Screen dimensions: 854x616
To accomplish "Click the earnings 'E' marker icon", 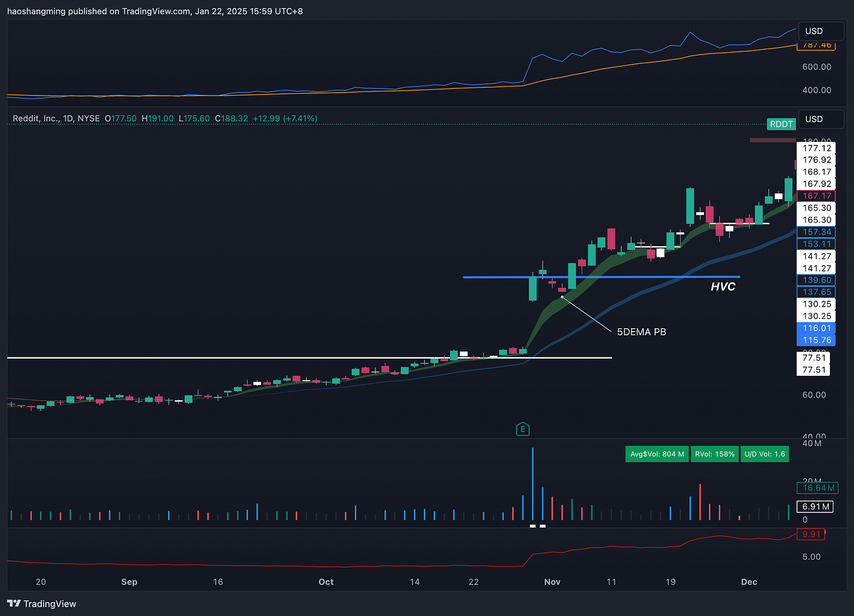I will [523, 430].
